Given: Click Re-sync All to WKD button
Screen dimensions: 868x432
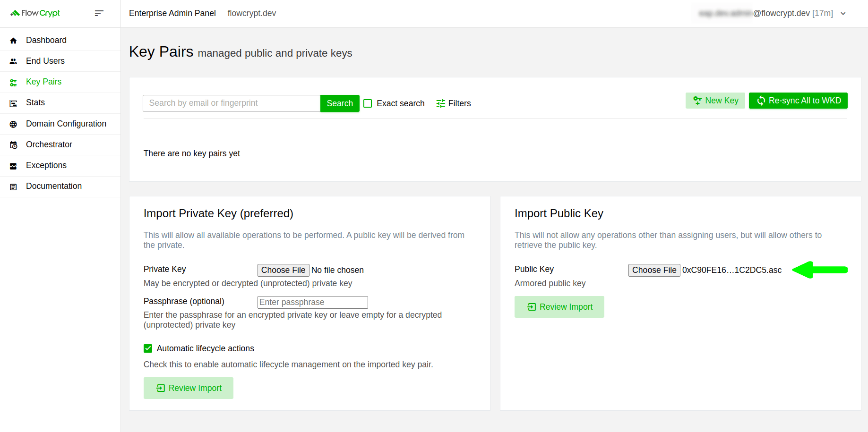Looking at the screenshot, I should 798,101.
